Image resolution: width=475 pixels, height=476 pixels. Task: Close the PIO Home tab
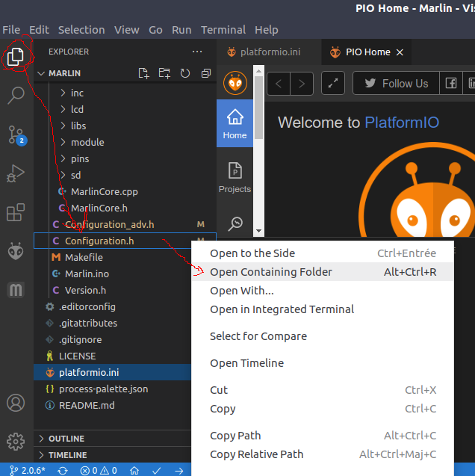pyautogui.click(x=400, y=52)
